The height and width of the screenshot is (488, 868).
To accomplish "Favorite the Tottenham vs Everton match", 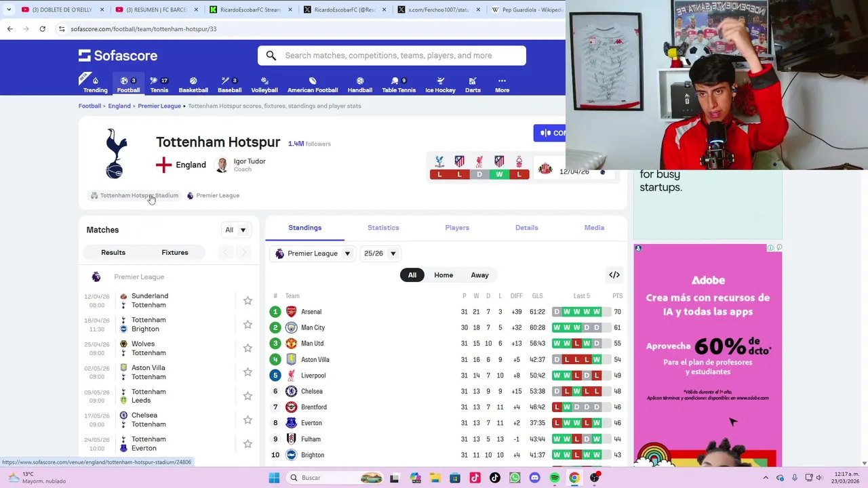I will tap(248, 444).
